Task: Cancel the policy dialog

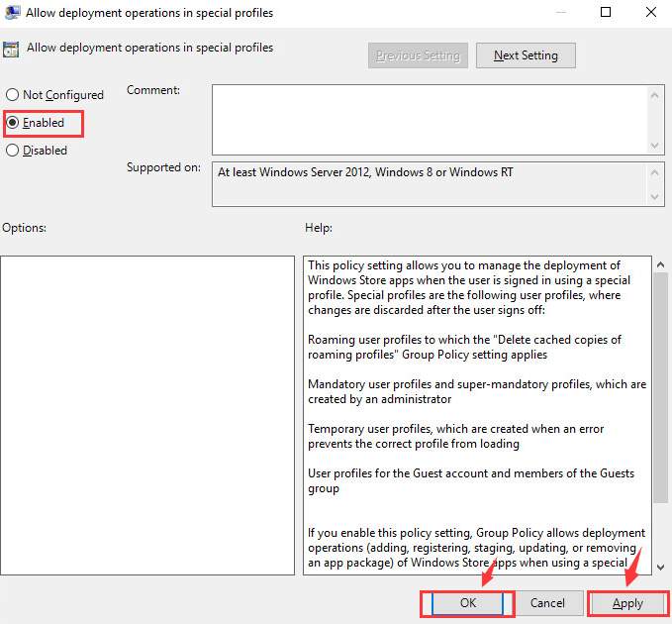Action: 547,603
